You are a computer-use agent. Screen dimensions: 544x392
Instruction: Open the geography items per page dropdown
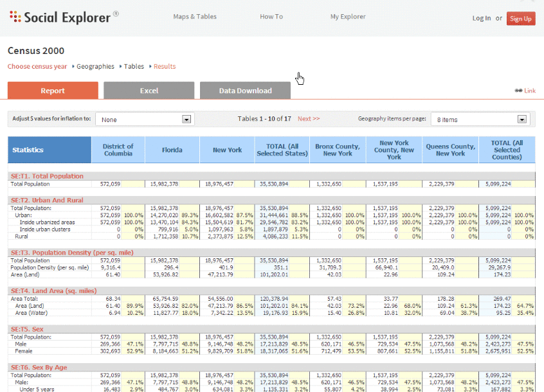[x=480, y=120]
